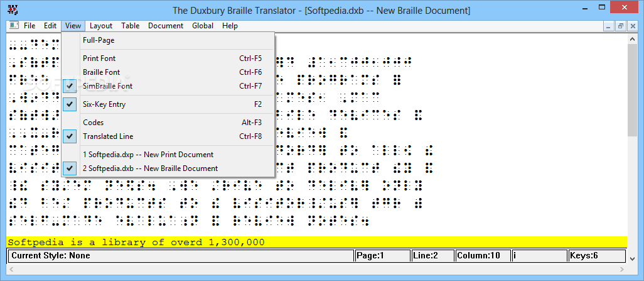Viewport: 644px width, 281px height.
Task: Close the inner document window
Action: [631, 26]
